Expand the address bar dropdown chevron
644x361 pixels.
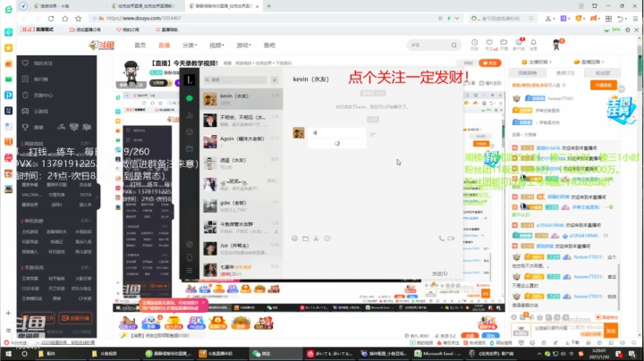(457, 19)
